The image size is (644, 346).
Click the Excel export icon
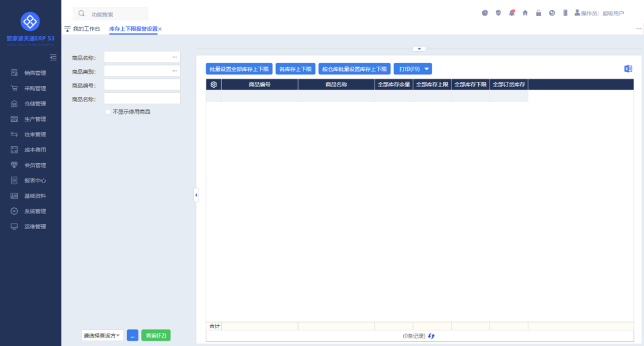[628, 69]
